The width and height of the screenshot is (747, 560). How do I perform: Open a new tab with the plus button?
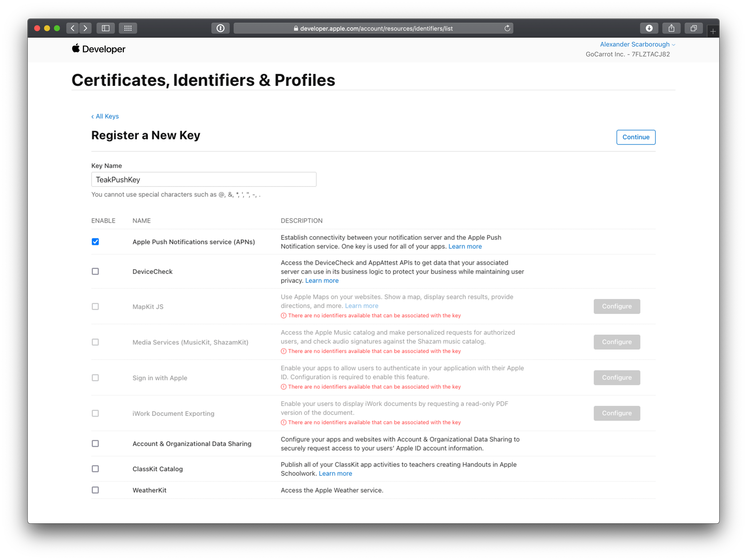click(713, 31)
